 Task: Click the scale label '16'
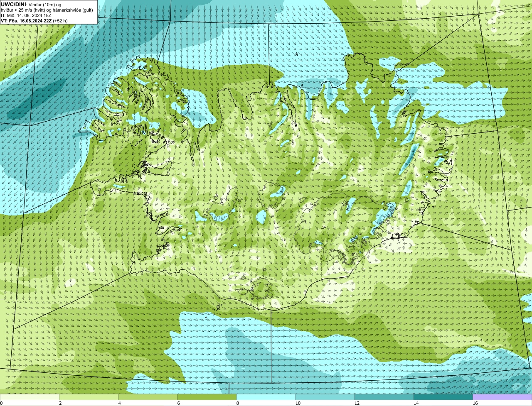pyautogui.click(x=475, y=403)
